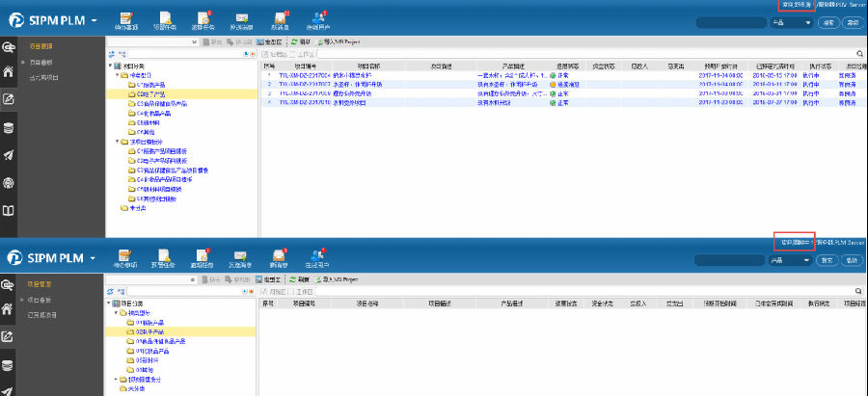Viewport: 868px width, 396px height.
Task: Click the magnifier icon right of the upper table filter
Action: pyautogui.click(x=858, y=55)
